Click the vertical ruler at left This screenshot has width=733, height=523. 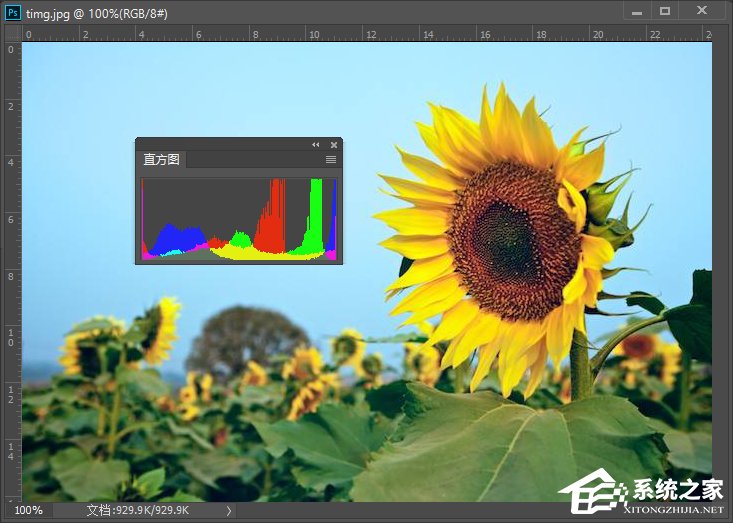click(x=13, y=272)
